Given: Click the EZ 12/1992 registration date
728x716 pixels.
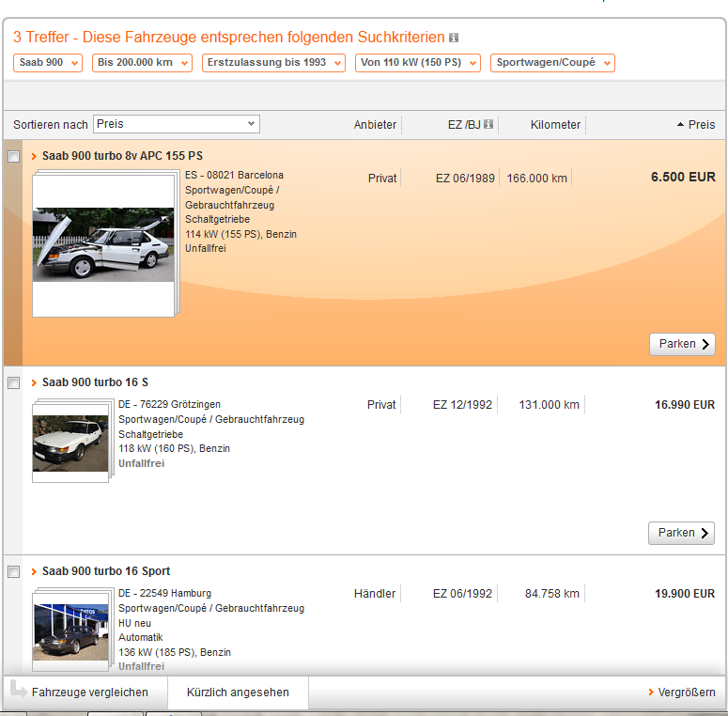Looking at the screenshot, I should pyautogui.click(x=462, y=405).
